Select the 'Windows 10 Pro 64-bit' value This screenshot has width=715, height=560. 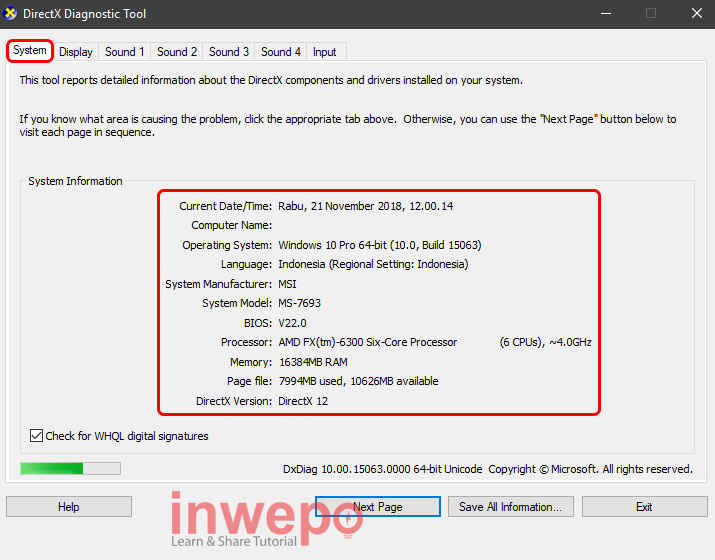pyautogui.click(x=333, y=245)
